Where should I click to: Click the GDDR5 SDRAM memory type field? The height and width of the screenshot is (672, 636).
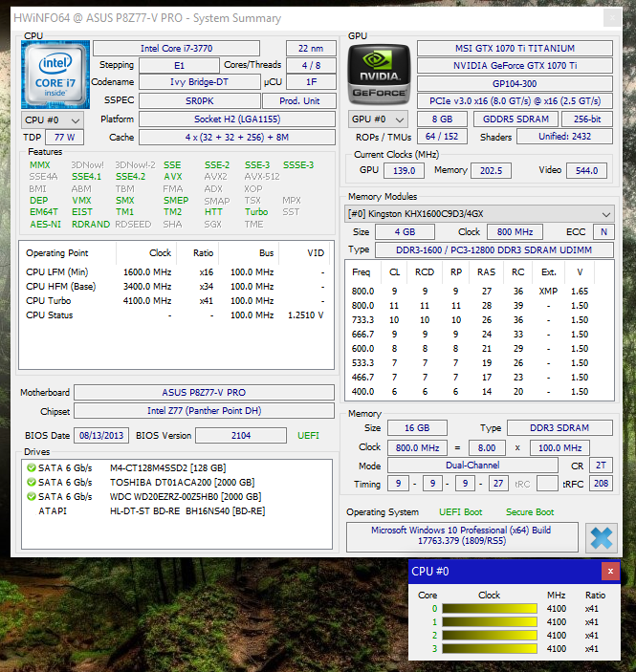tap(515, 119)
